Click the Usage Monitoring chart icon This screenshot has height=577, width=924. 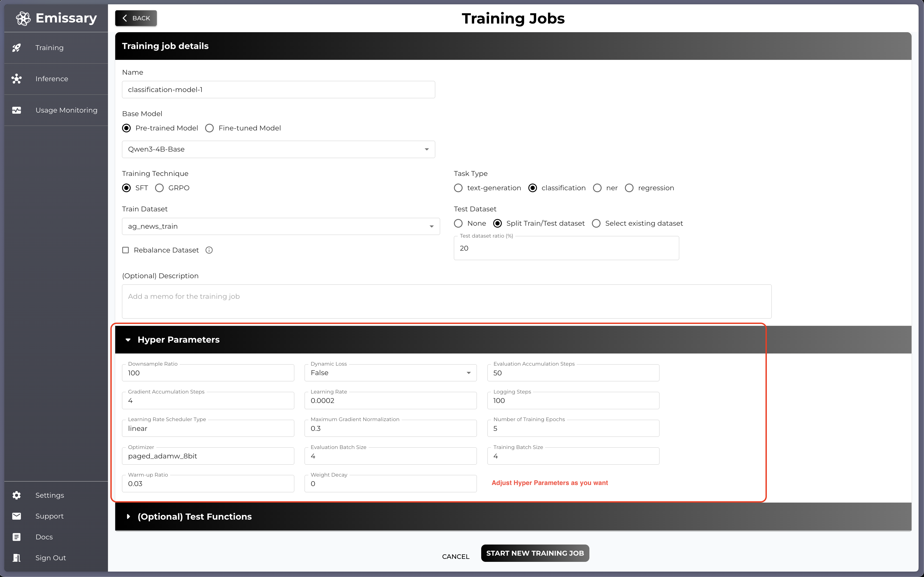[x=16, y=110]
